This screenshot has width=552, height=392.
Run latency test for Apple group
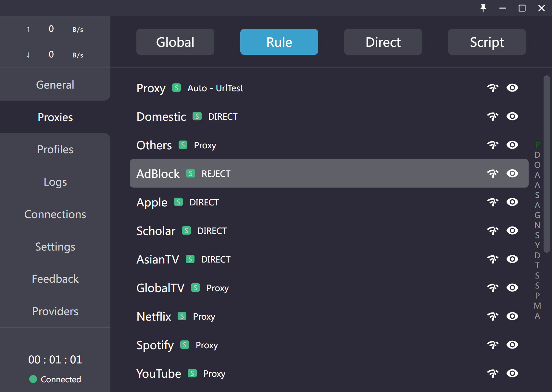pos(493,202)
